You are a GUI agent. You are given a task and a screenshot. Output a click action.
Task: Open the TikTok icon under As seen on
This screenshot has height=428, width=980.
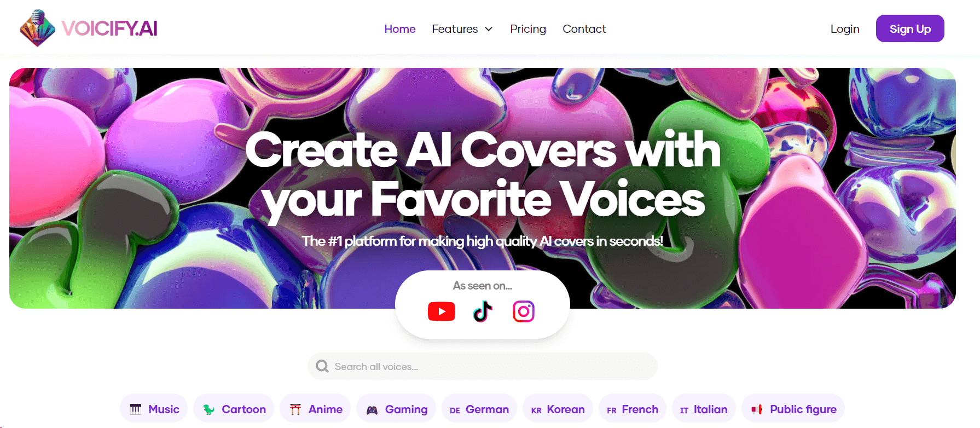click(483, 311)
